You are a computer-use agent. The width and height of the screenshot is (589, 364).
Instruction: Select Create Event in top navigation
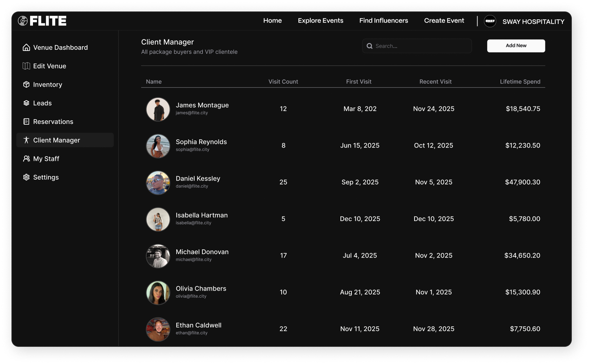point(444,21)
